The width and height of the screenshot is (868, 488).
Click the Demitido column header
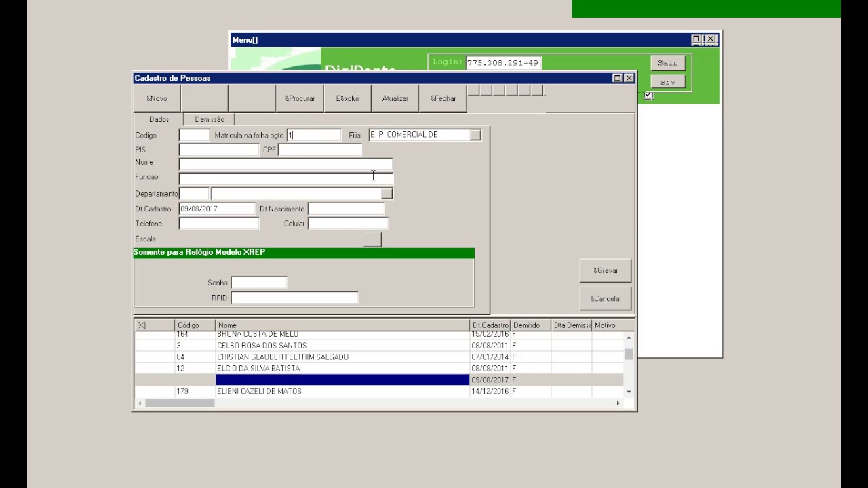(531, 325)
